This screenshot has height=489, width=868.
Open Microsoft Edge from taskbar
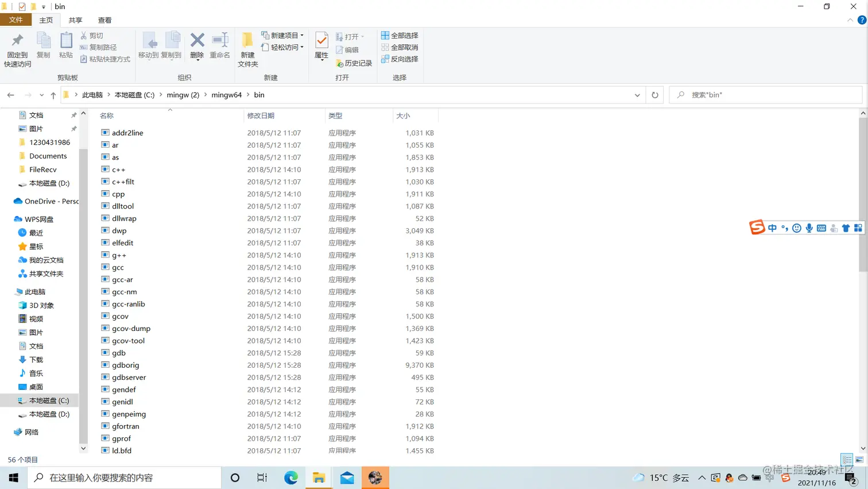(x=291, y=478)
